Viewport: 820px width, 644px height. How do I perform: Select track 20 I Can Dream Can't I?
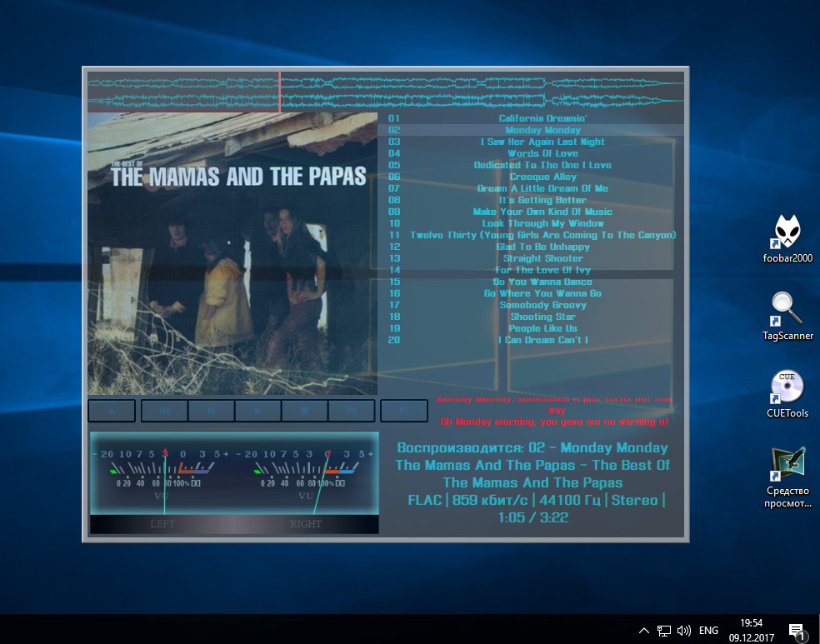pyautogui.click(x=531, y=340)
